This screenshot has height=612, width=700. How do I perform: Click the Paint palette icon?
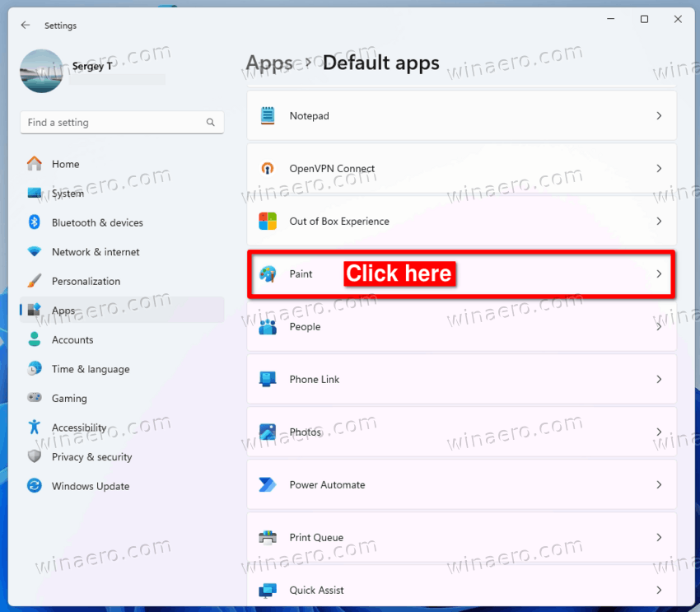(x=268, y=273)
